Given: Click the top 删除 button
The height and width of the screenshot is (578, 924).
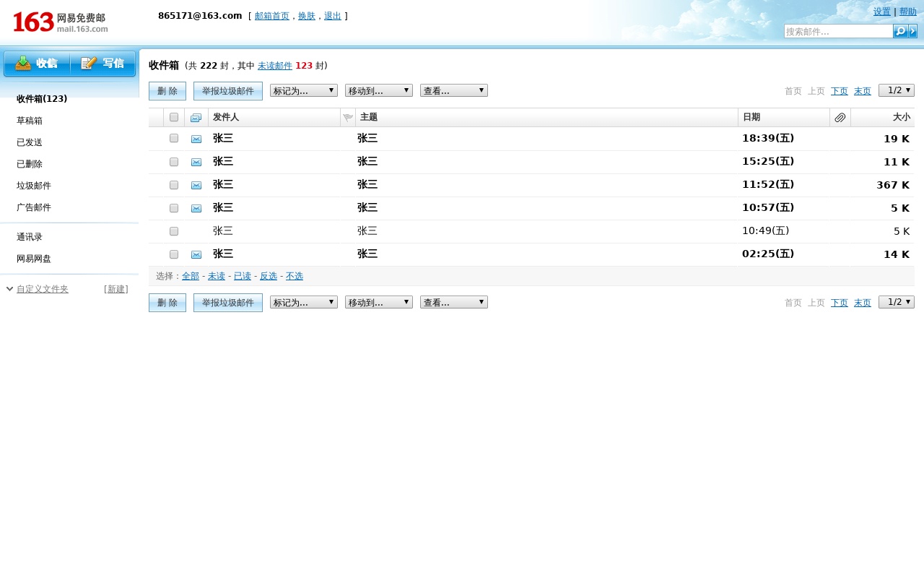Looking at the screenshot, I should [x=167, y=91].
